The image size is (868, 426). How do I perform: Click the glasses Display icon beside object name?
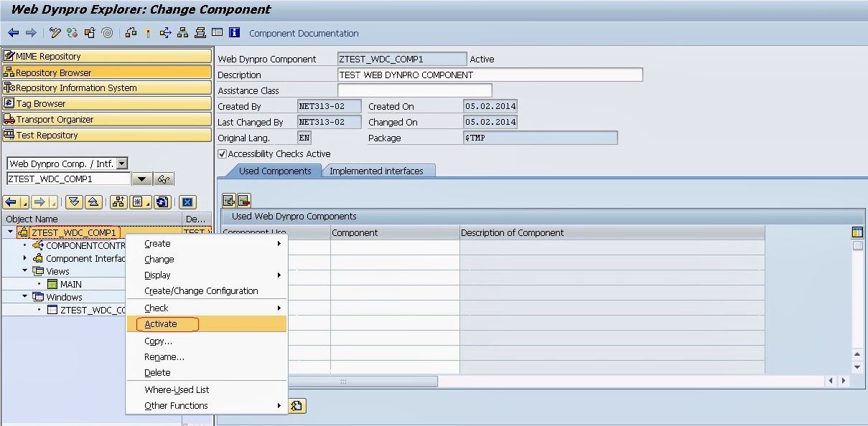point(164,179)
